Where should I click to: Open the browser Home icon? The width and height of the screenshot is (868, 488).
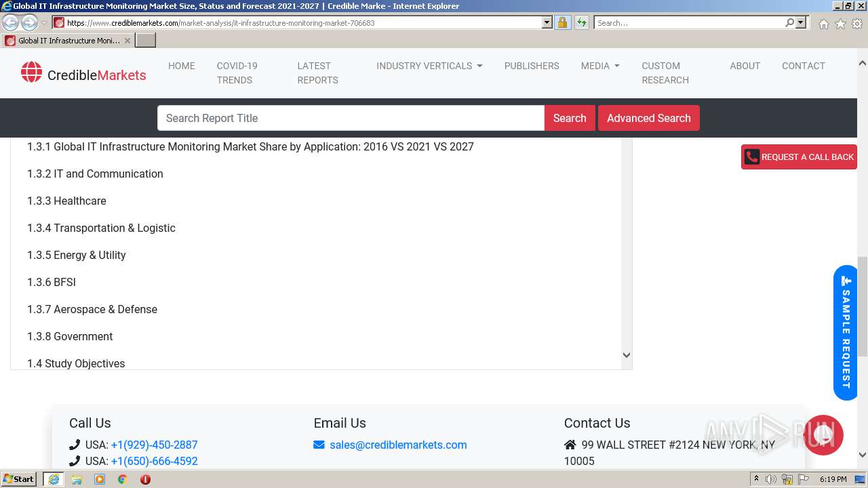click(x=823, y=24)
